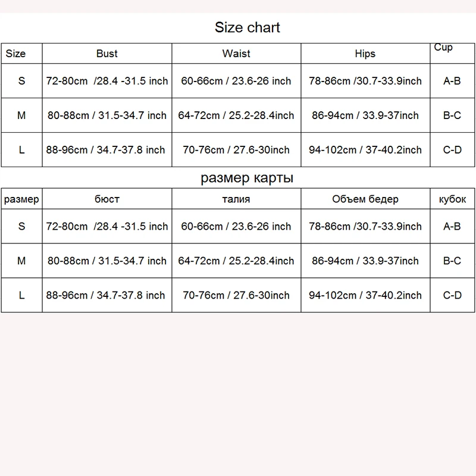The width and height of the screenshot is (476, 476).
Task: Select the бюст column header
Action: [107, 199]
